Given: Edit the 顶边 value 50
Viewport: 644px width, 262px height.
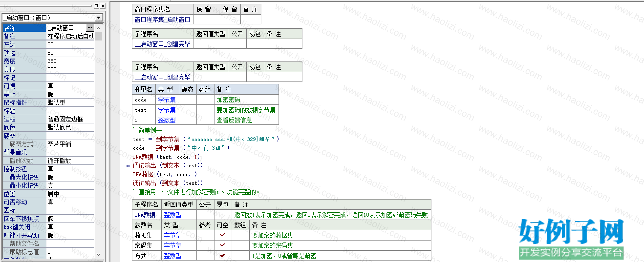Looking at the screenshot, I should pos(71,53).
